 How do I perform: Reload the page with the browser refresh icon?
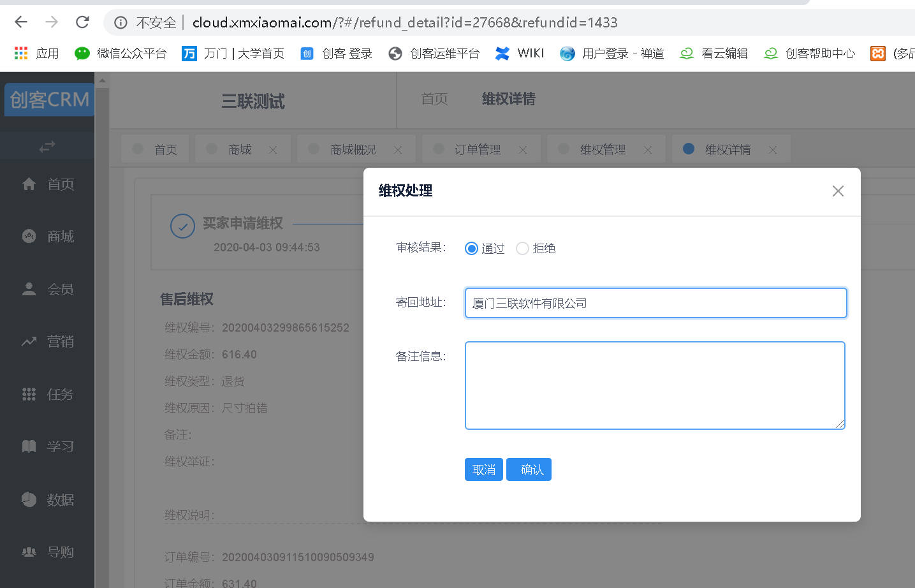coord(82,22)
